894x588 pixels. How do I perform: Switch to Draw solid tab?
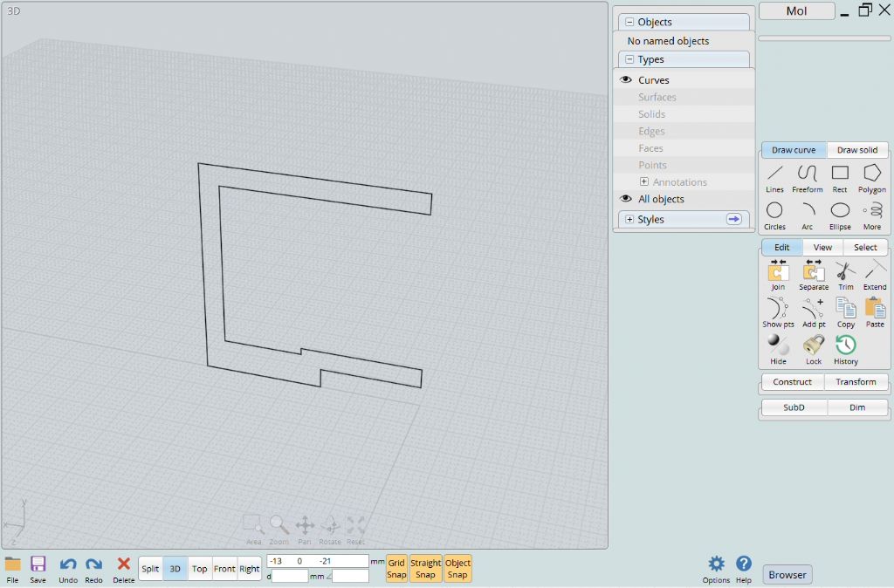pos(857,150)
